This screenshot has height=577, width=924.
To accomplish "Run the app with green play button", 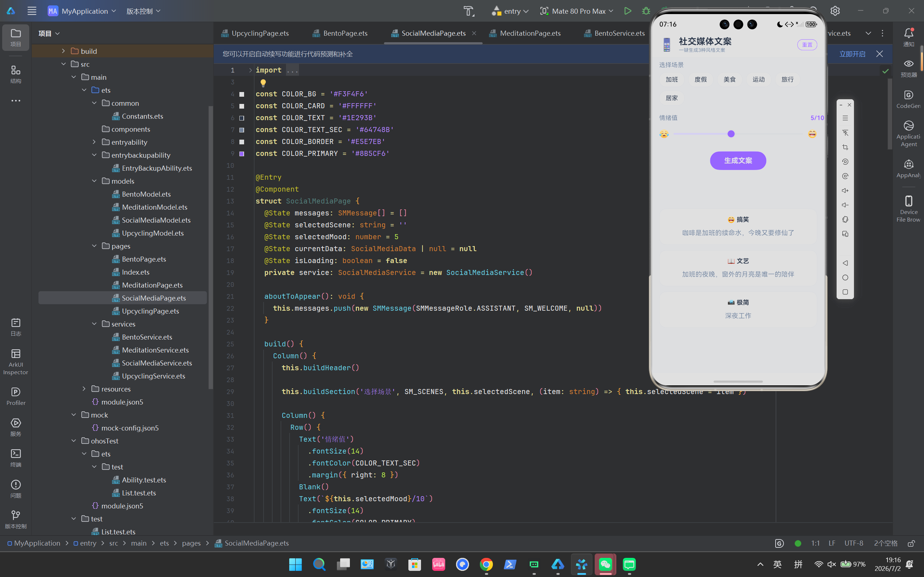I will click(627, 11).
